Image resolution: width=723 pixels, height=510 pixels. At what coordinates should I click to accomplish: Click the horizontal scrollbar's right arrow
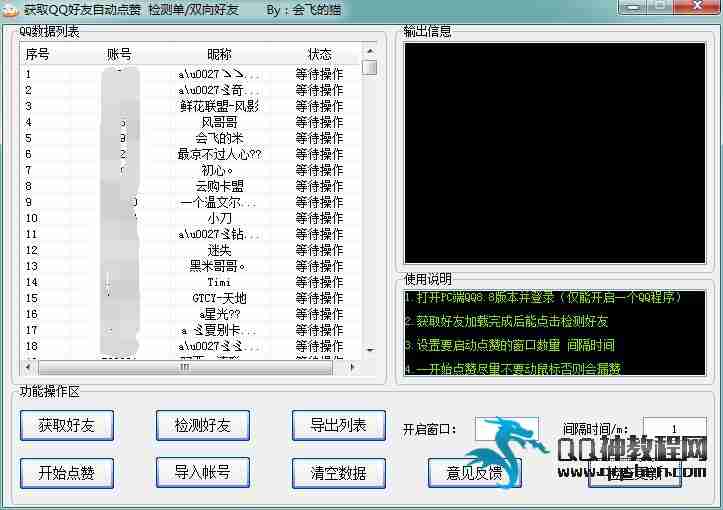point(353,367)
